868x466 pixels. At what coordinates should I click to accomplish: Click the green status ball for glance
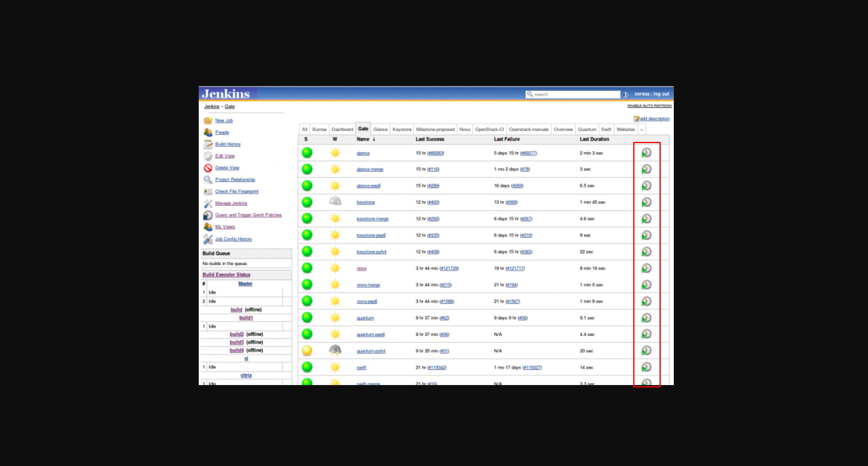307,153
